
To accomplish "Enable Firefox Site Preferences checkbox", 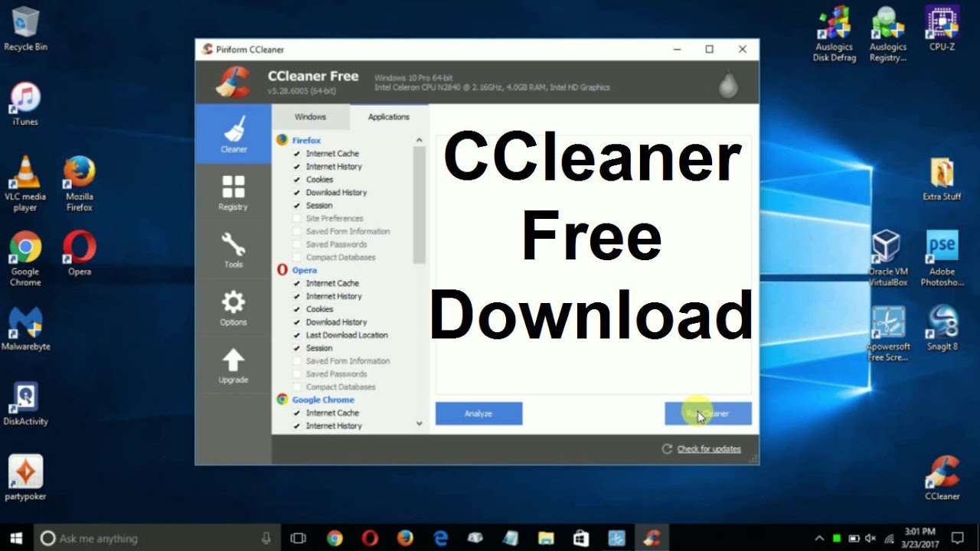I will click(297, 219).
